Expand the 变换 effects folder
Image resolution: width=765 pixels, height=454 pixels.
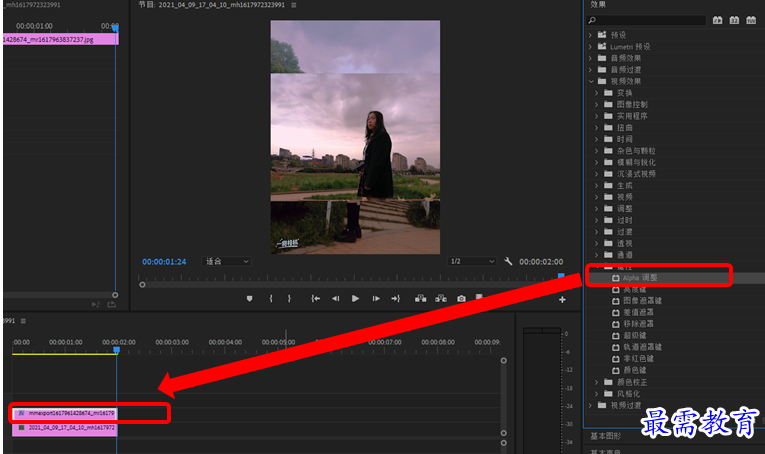click(596, 93)
